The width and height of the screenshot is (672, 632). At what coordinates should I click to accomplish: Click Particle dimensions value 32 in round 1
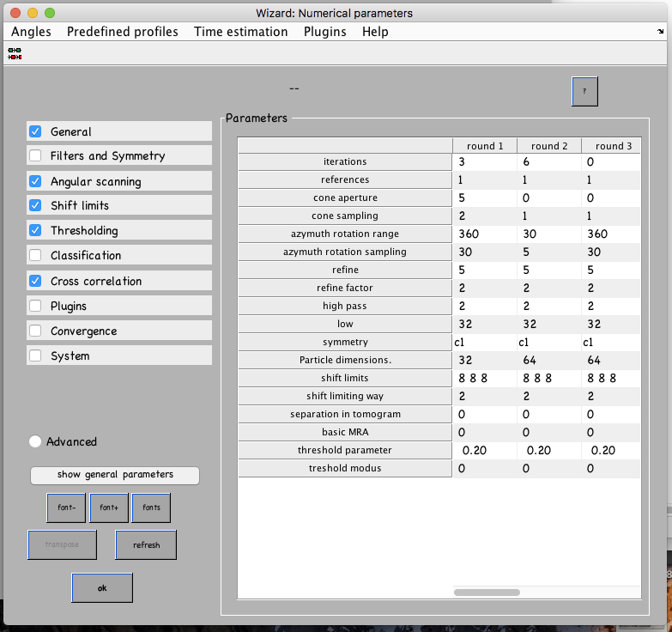click(x=485, y=360)
